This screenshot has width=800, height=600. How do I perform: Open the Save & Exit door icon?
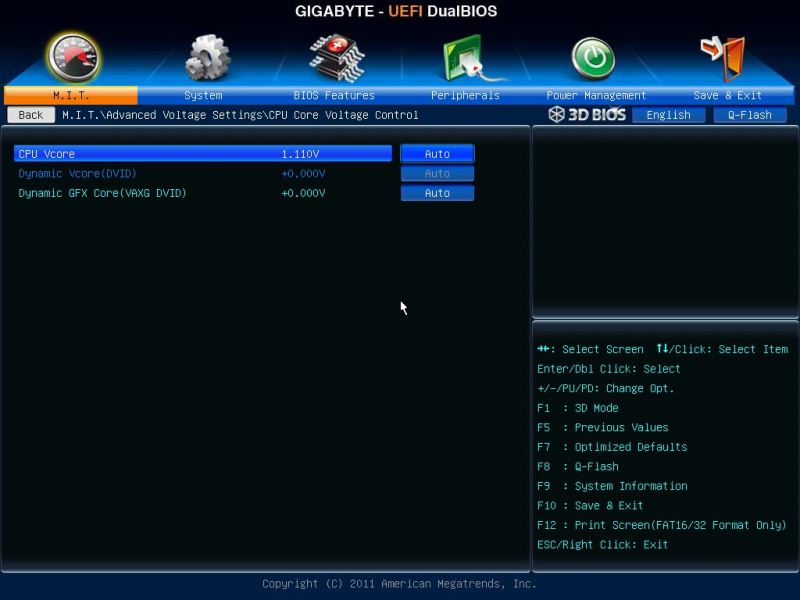(723, 58)
